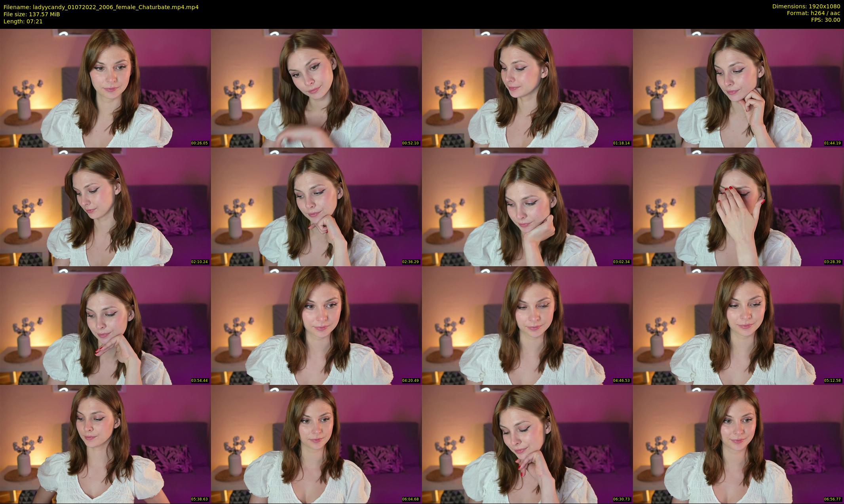The image size is (844, 504).
Task: Open the thumbnail timestamped 06:30.73
Action: pos(527,444)
